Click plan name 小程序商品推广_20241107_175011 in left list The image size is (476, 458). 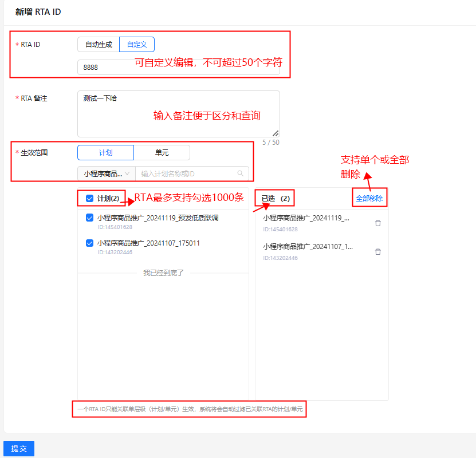[148, 243]
